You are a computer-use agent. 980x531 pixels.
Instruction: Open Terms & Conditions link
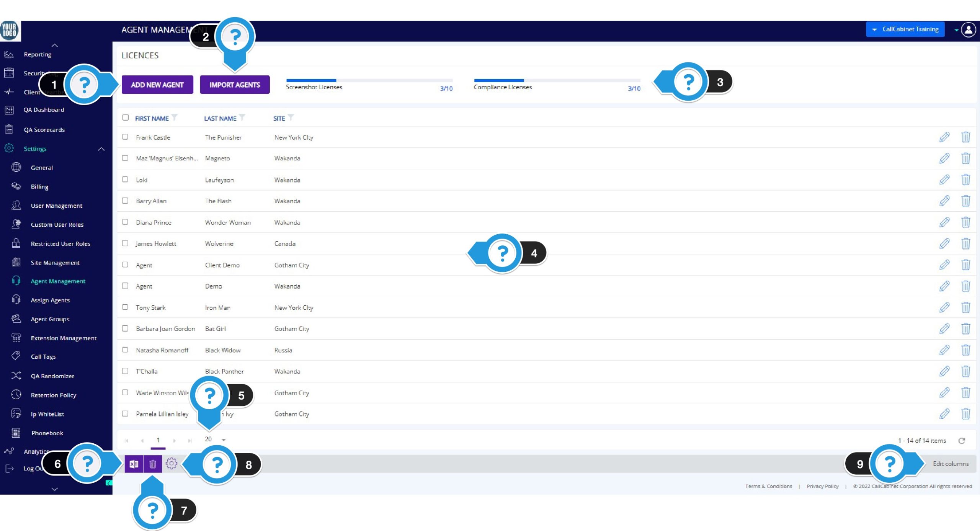(x=768, y=486)
